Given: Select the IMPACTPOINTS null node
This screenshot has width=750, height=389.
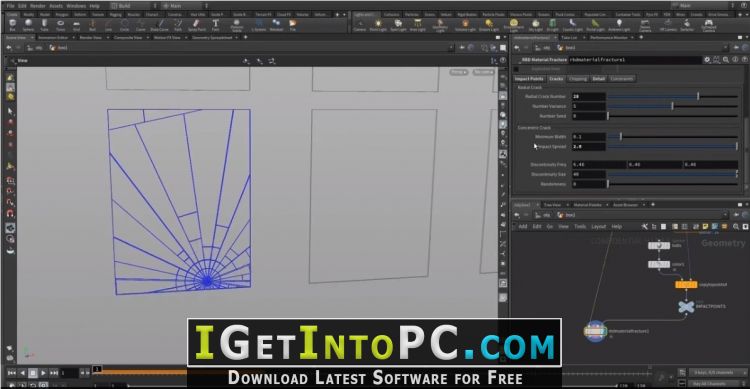Looking at the screenshot, I should point(686,306).
